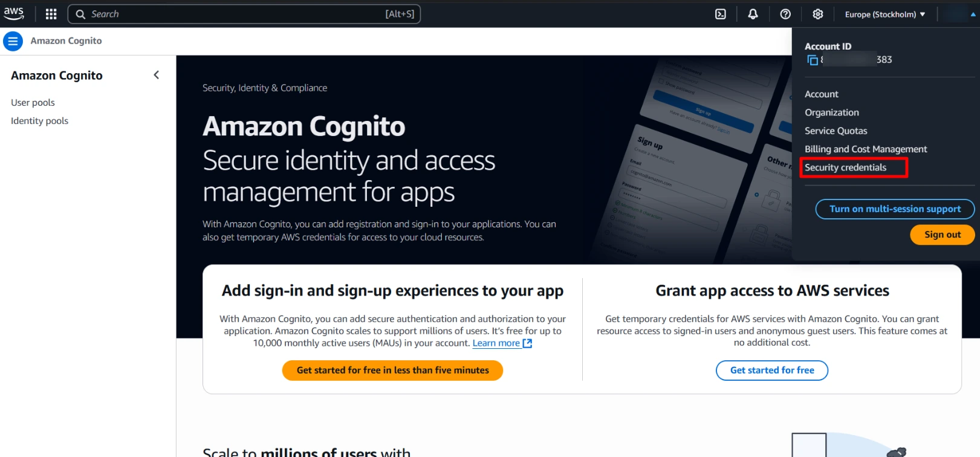
Task: Open the services grid menu
Action: click(x=51, y=14)
